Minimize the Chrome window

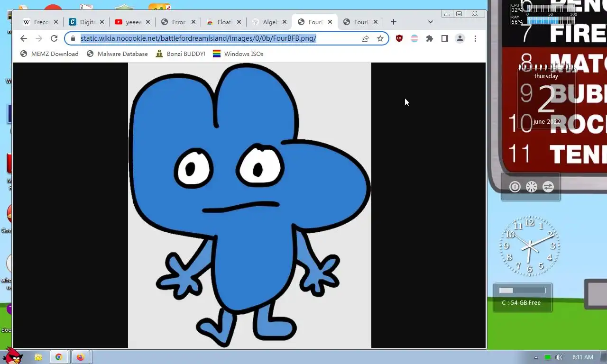447,14
